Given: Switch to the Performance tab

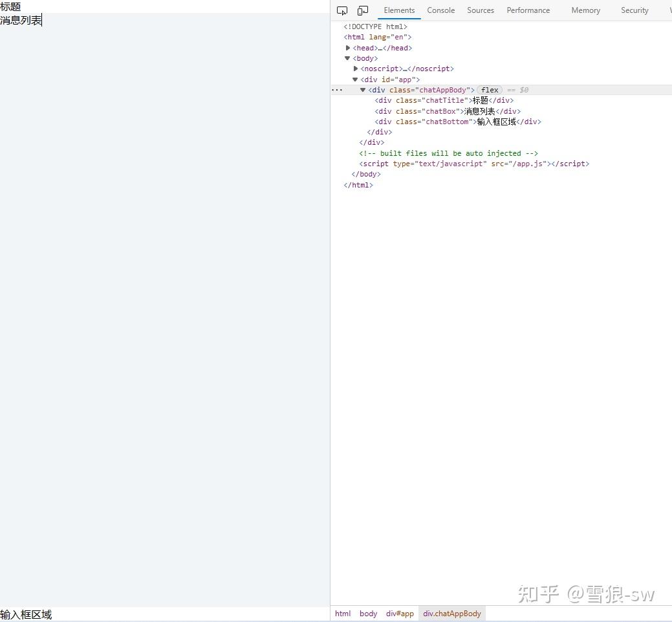Looking at the screenshot, I should coord(528,10).
